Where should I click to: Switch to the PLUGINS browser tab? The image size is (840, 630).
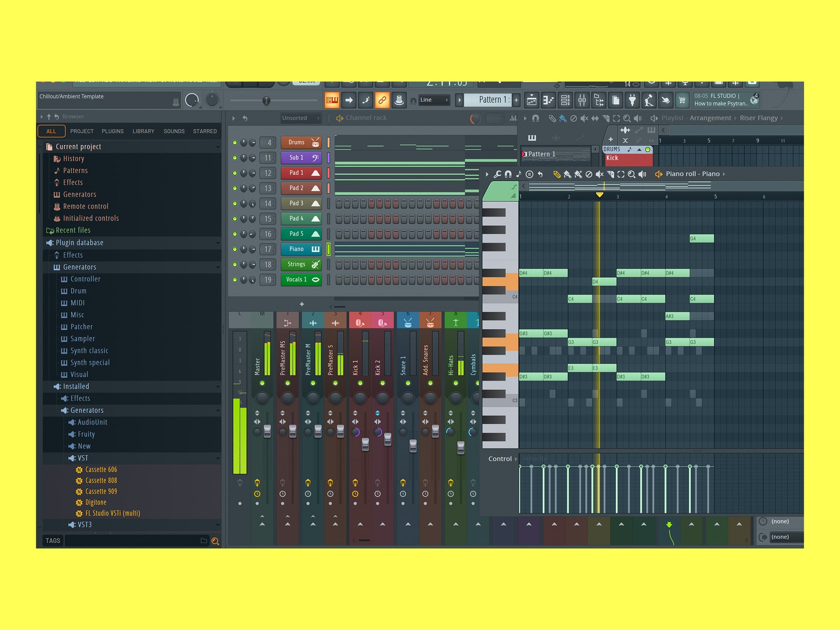click(x=112, y=131)
